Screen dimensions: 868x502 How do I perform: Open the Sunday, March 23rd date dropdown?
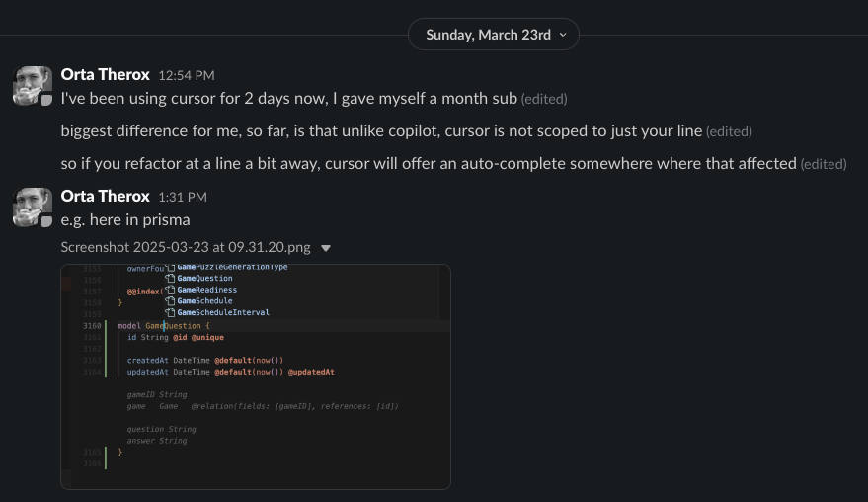493,35
